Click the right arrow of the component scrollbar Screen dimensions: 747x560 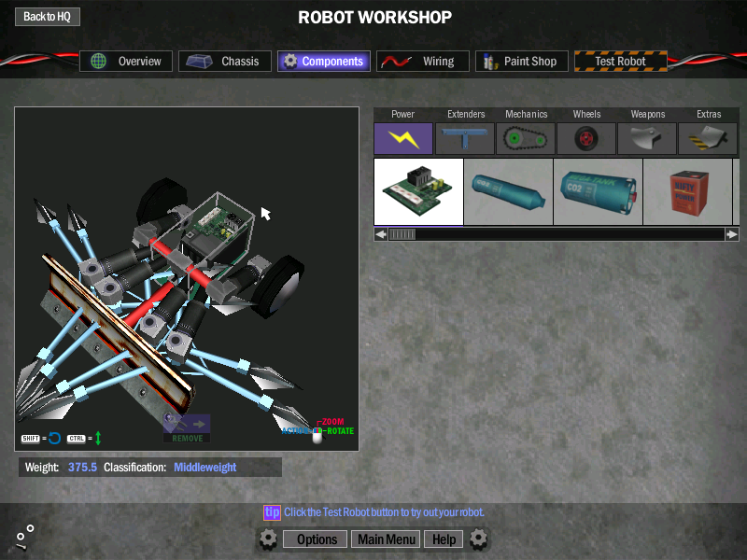tap(732, 234)
